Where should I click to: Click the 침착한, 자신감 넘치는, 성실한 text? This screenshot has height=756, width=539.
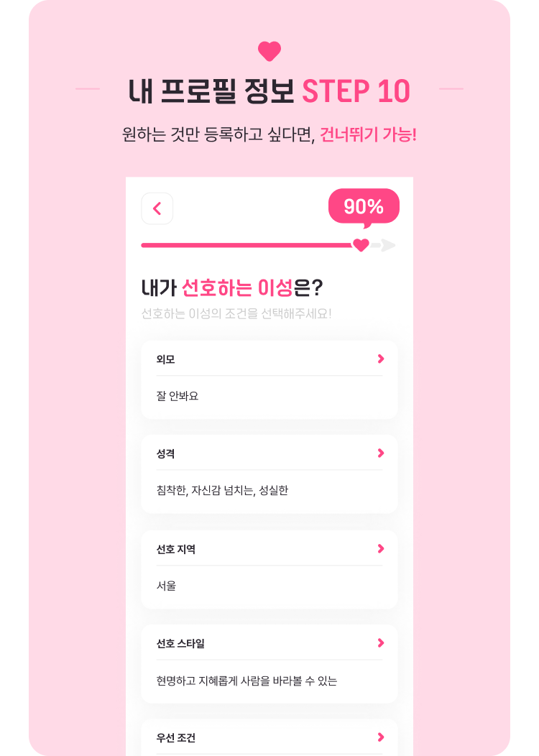pyautogui.click(x=222, y=490)
